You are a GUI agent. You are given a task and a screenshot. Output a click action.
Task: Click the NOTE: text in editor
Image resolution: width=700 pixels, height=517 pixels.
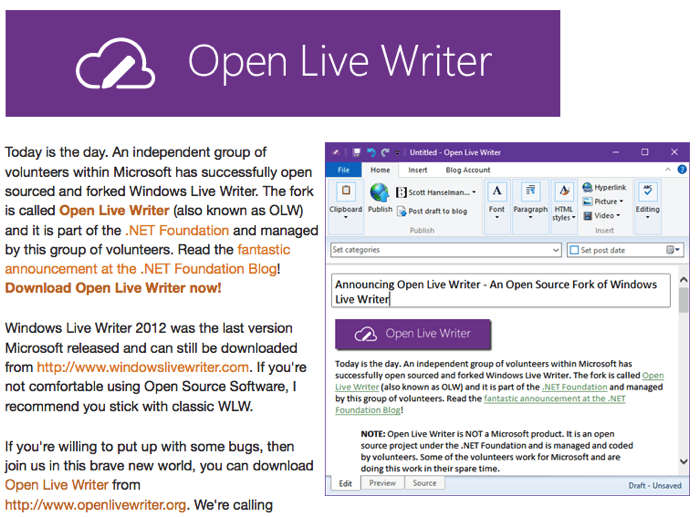coord(373,434)
